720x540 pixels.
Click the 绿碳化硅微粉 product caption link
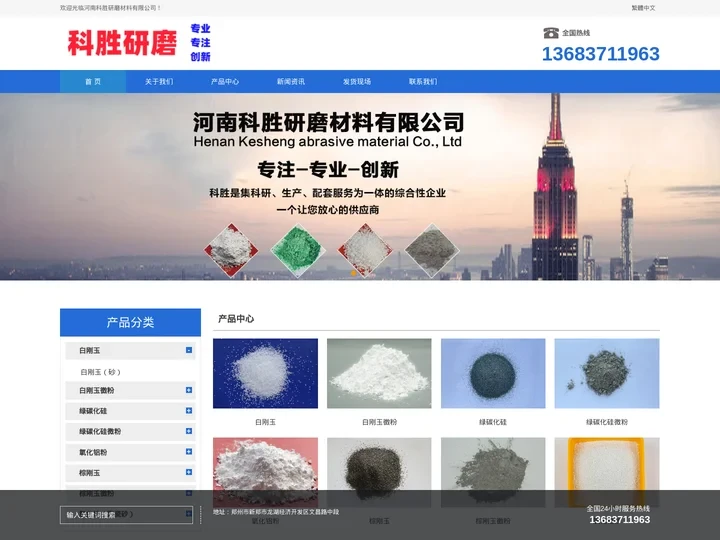pyautogui.click(x=607, y=422)
